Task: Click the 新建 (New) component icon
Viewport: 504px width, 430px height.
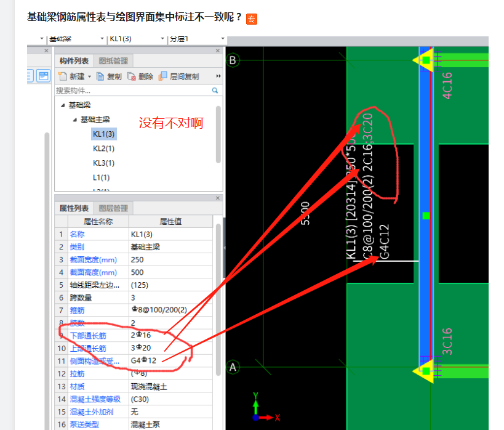Action: (x=62, y=76)
